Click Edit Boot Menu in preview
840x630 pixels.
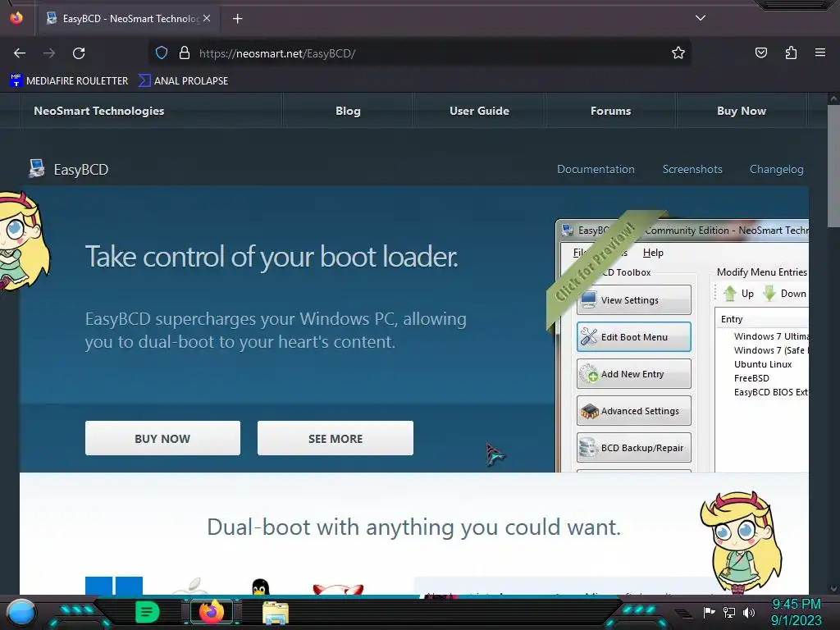tap(634, 337)
